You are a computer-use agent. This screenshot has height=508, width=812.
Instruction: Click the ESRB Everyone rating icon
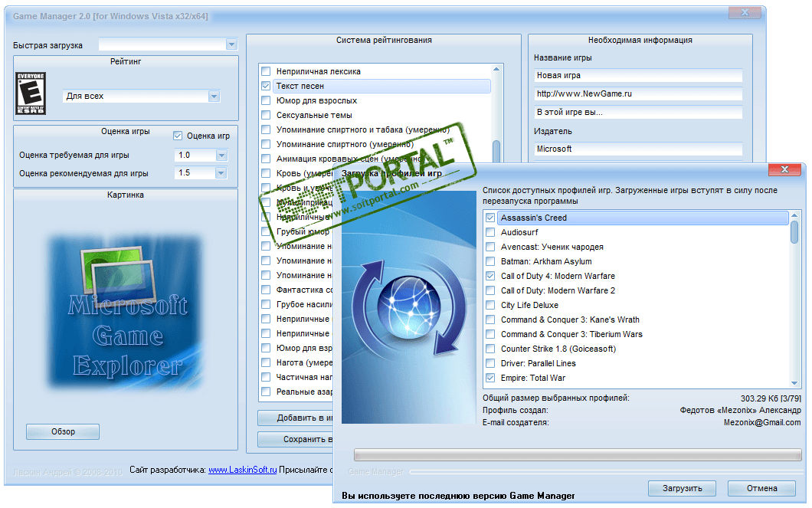pos(31,93)
